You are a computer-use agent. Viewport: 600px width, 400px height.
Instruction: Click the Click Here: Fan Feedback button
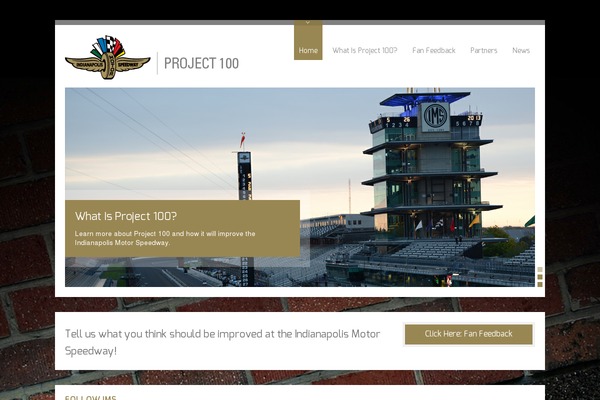point(468,334)
